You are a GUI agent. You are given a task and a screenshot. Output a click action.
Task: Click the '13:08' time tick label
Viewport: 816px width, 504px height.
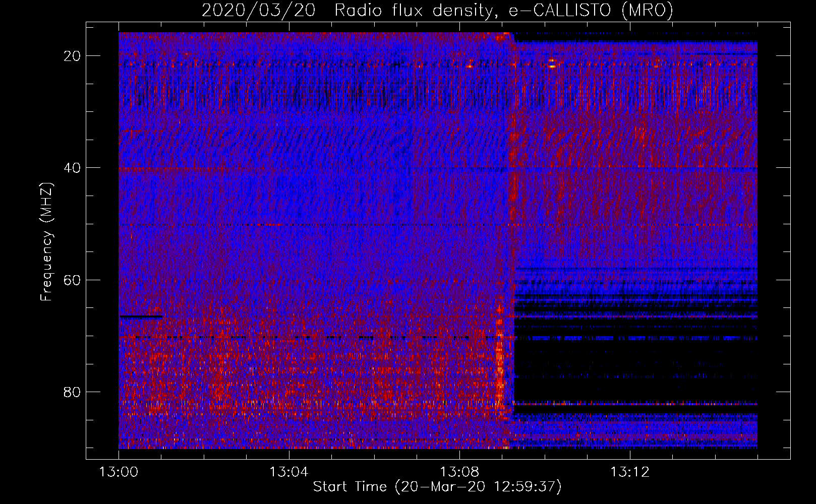[x=459, y=472]
